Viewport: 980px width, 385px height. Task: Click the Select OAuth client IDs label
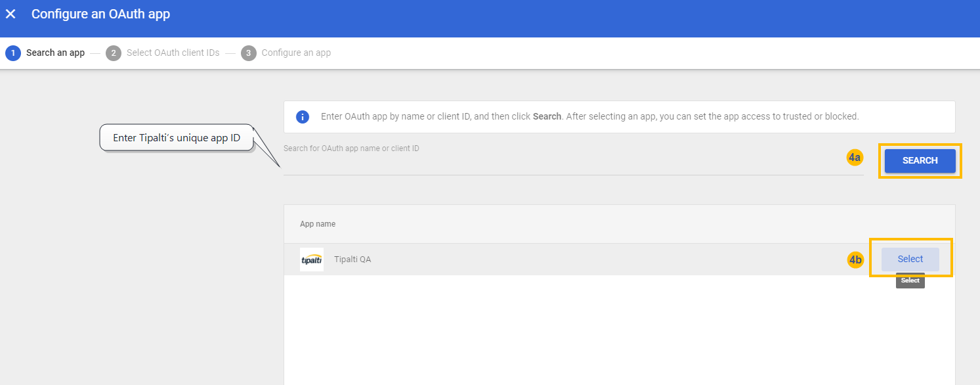click(172, 53)
